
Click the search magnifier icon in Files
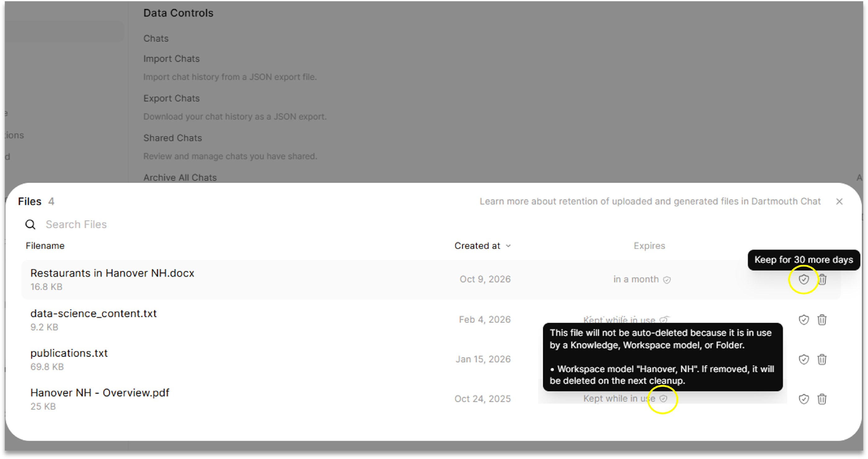(30, 225)
